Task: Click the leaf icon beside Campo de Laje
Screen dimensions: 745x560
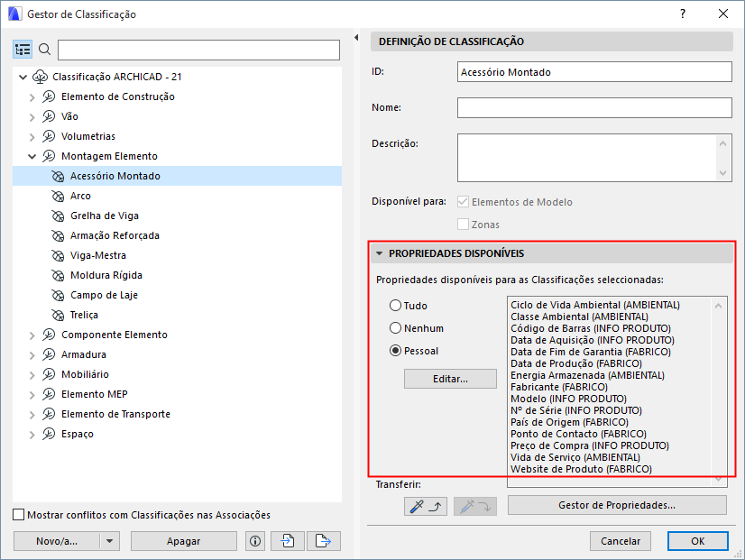Action: (x=58, y=296)
